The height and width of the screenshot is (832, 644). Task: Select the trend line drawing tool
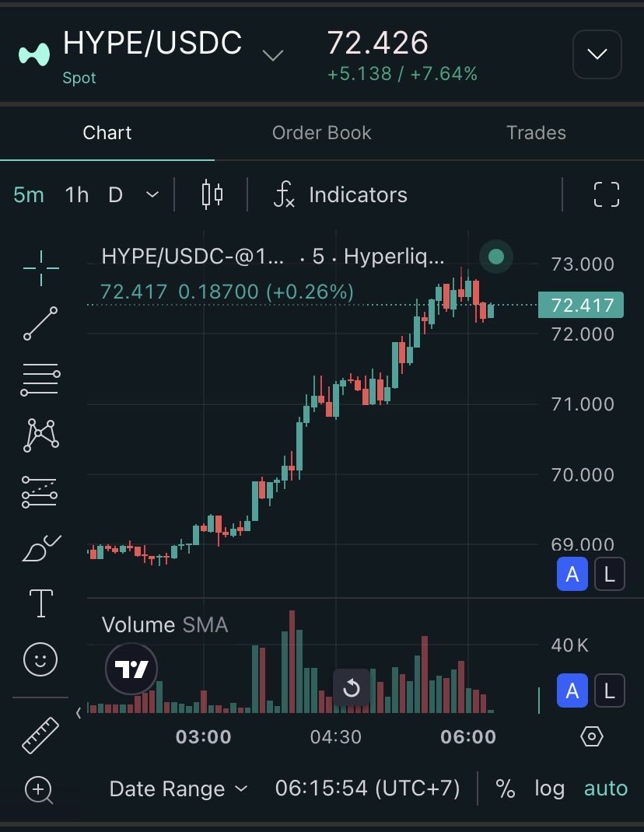40,323
